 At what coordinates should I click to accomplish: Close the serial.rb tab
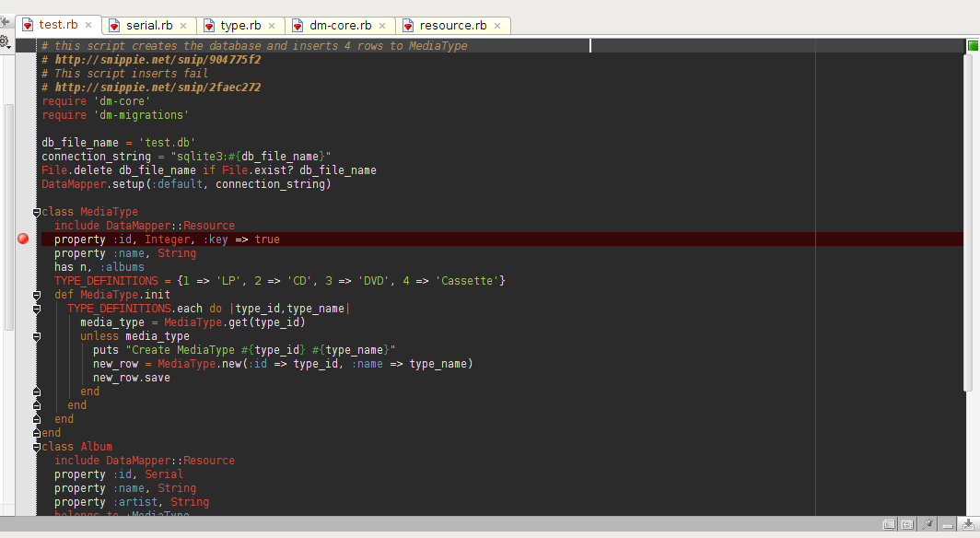tap(183, 26)
